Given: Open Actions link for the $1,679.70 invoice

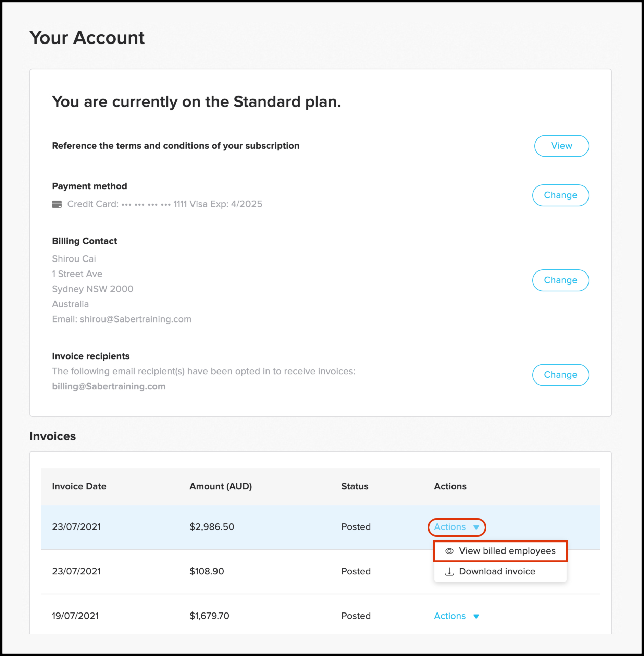Looking at the screenshot, I should [450, 616].
